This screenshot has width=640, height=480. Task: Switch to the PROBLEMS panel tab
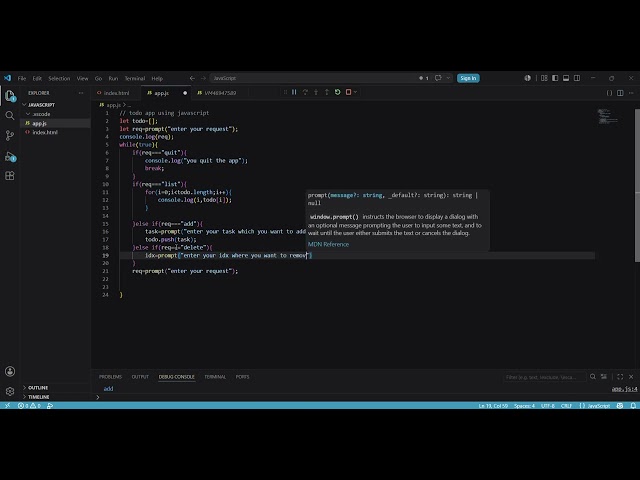[110, 377]
